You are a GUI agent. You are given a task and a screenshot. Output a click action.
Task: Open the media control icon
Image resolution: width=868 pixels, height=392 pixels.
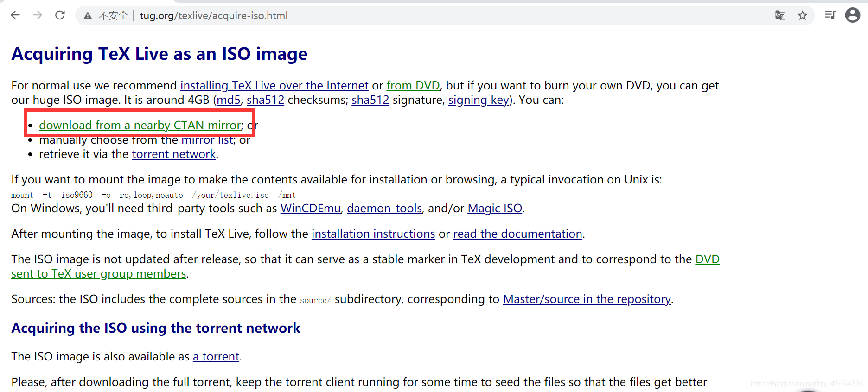point(830,15)
